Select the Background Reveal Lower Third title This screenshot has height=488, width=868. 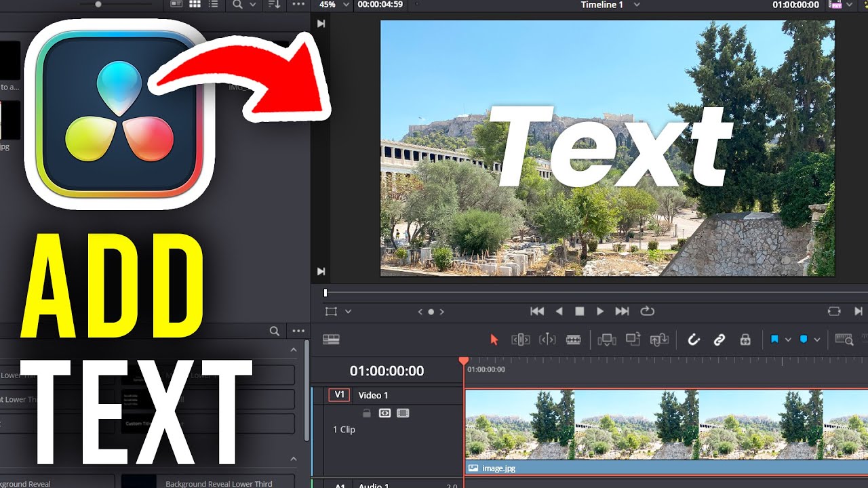[208, 482]
